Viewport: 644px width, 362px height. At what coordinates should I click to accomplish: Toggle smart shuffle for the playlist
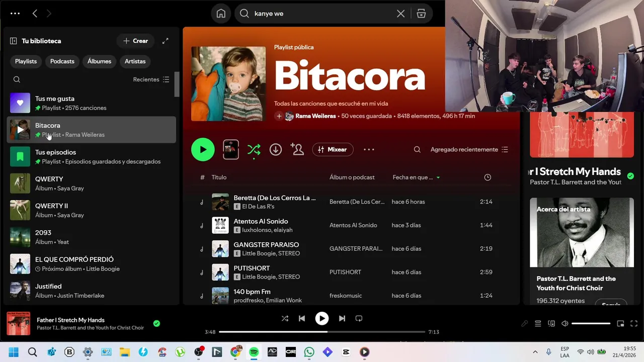click(x=254, y=150)
